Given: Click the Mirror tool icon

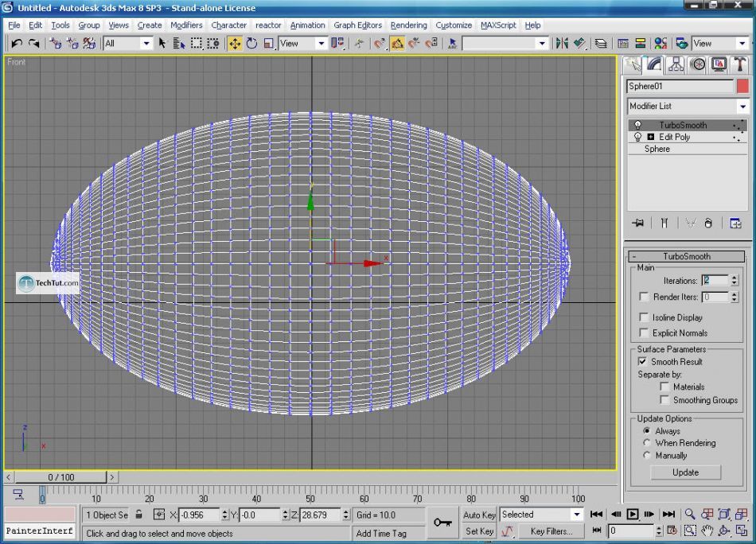Looking at the screenshot, I should (562, 44).
